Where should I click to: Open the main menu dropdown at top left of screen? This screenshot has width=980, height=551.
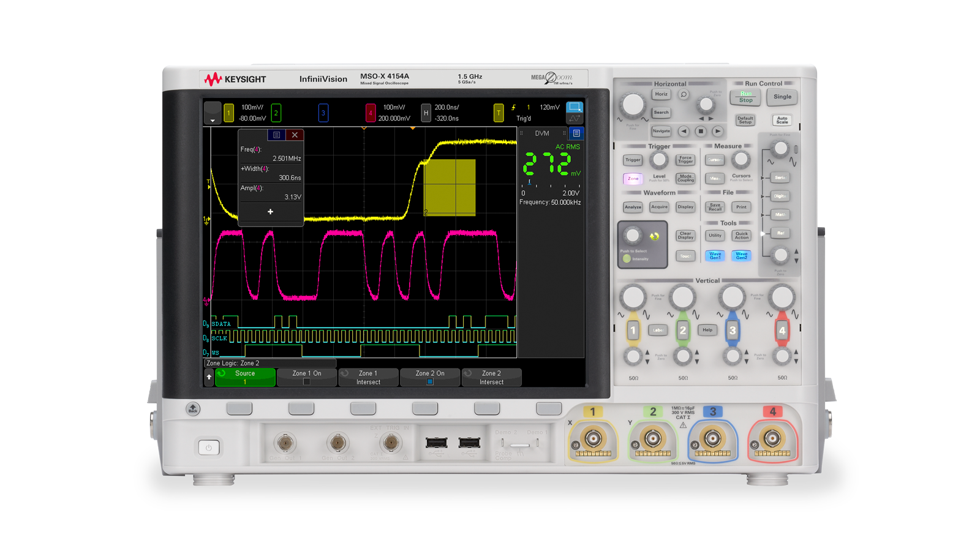(213, 113)
